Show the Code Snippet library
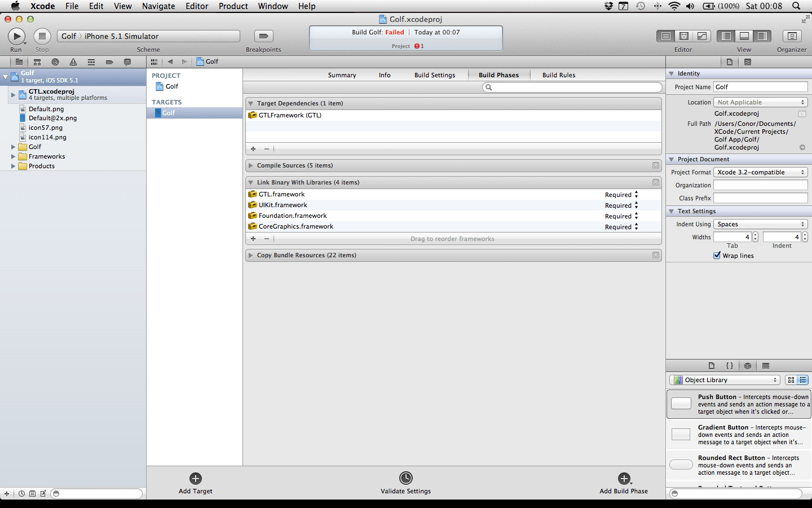The width and height of the screenshot is (812, 508). pos(730,366)
